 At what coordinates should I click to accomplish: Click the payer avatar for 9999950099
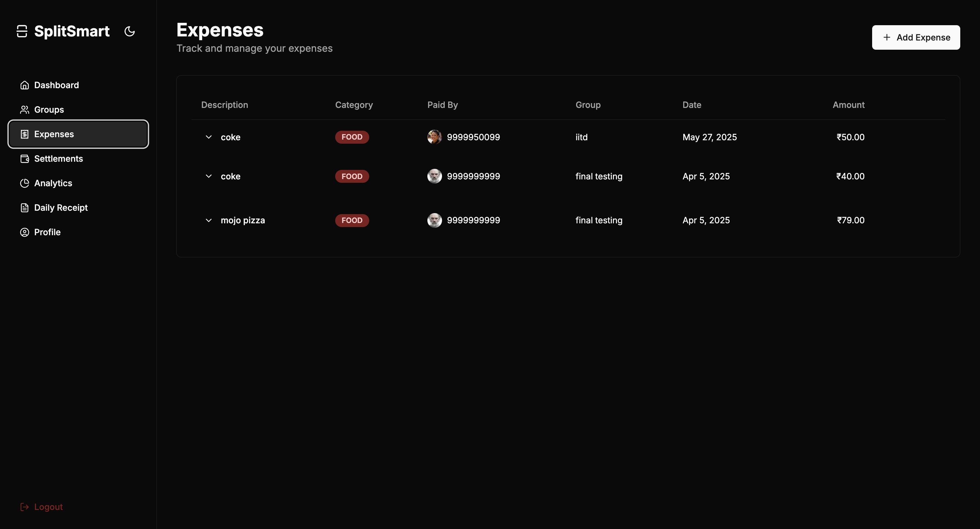coord(434,137)
